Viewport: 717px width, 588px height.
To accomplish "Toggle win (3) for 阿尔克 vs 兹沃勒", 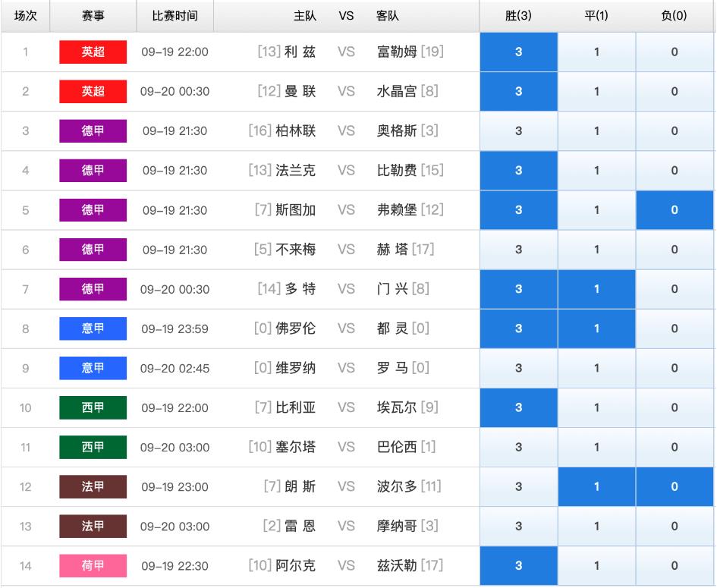I will tap(518, 565).
